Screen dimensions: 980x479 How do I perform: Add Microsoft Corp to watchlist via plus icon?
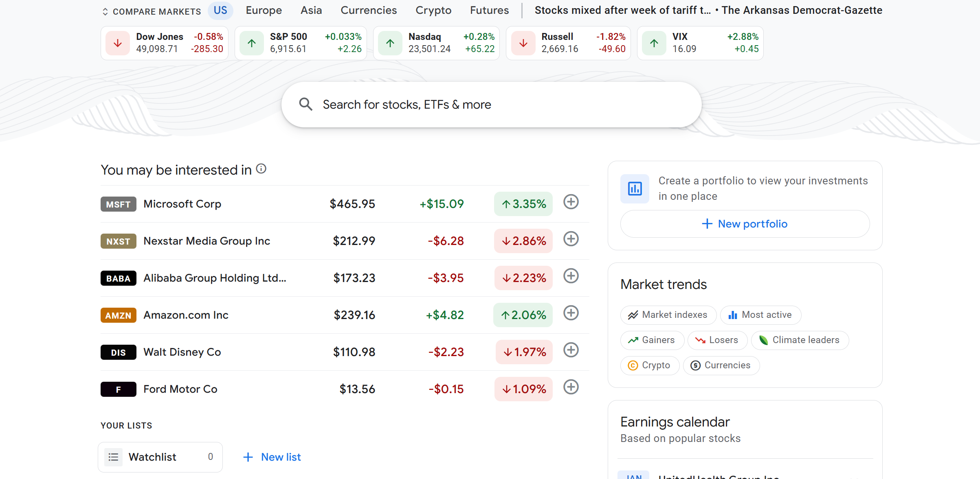571,202
